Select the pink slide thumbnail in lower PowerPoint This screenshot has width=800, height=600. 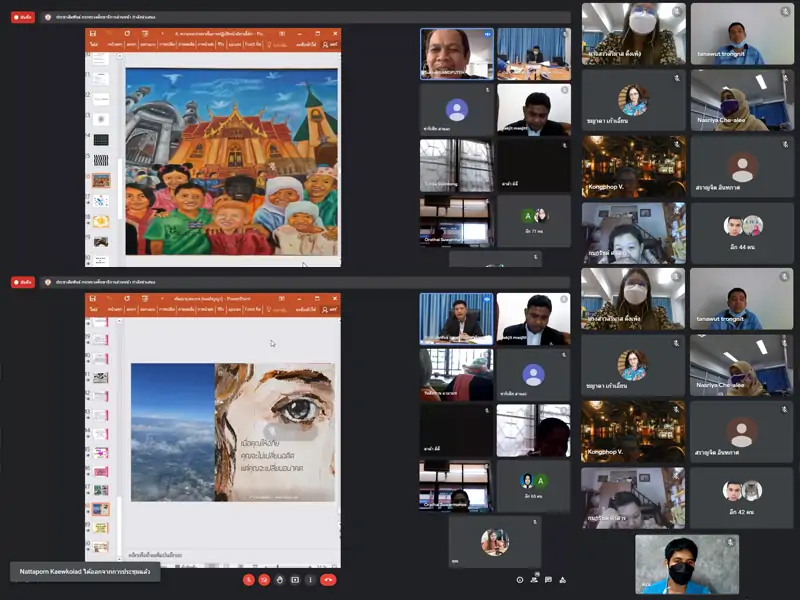101,471
